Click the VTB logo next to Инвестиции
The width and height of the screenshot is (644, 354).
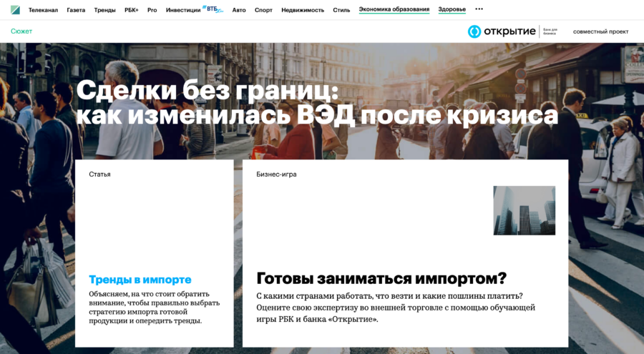[x=213, y=9]
